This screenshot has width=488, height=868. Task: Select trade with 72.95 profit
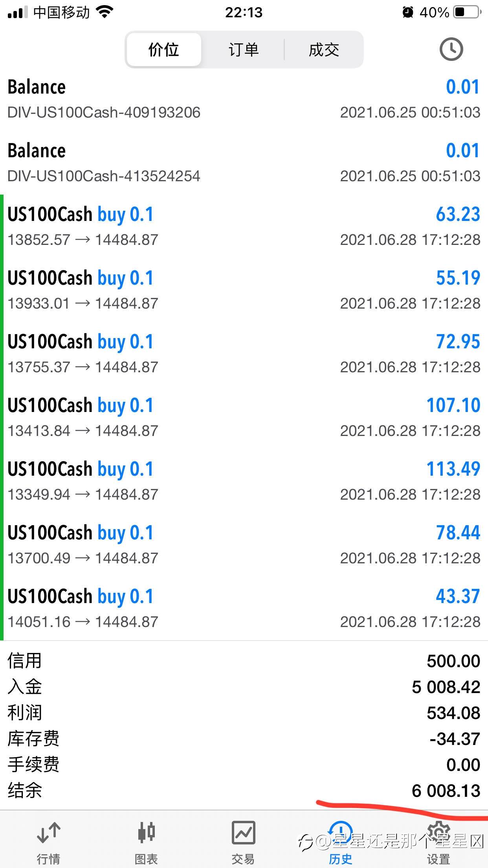pos(244,354)
